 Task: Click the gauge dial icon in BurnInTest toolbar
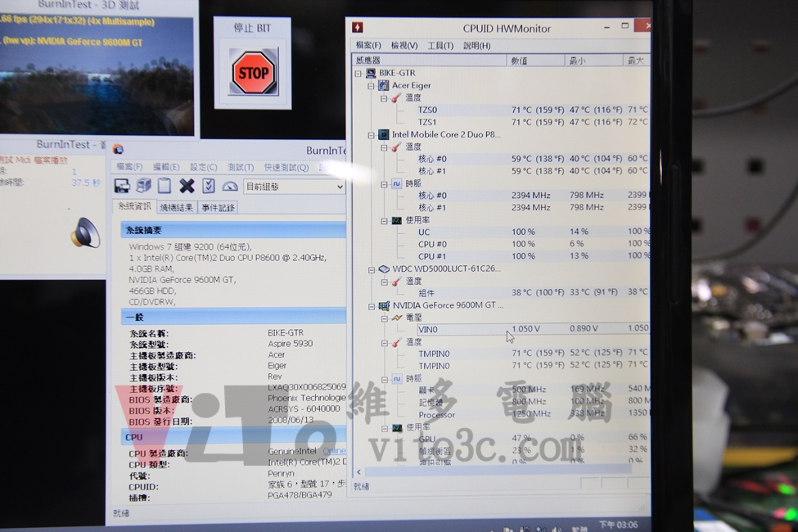tap(229, 186)
